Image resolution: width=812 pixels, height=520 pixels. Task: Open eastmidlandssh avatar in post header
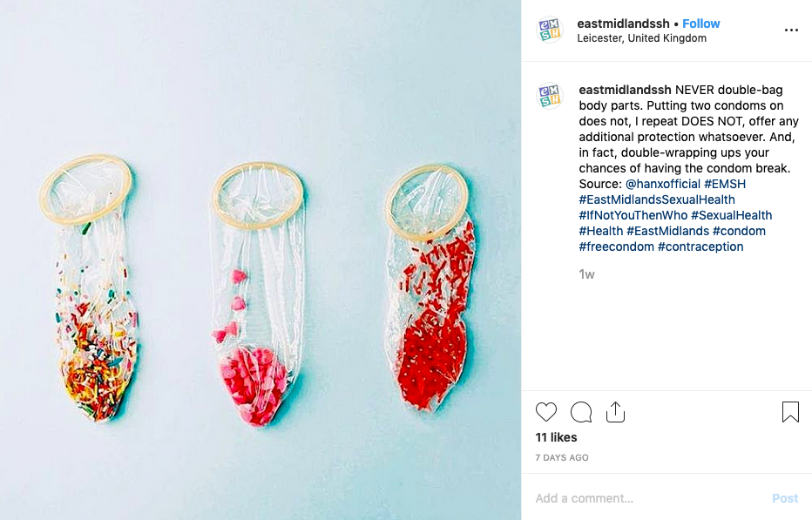click(x=550, y=30)
